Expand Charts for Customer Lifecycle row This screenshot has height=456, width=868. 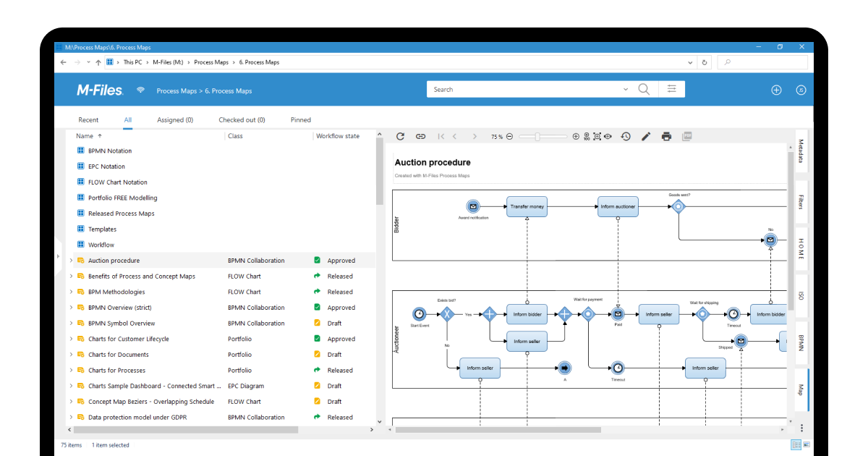[x=71, y=339]
